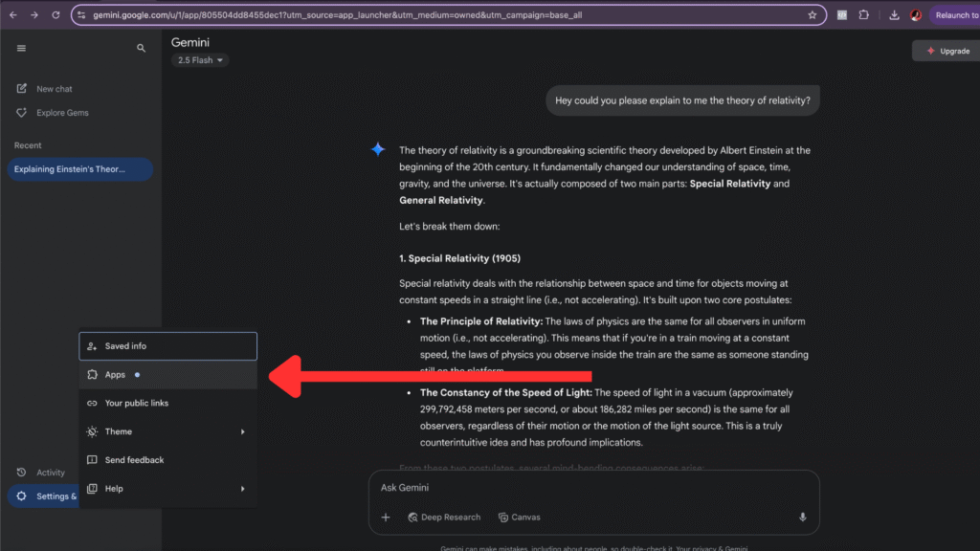This screenshot has height=551, width=980.
Task: Click 'Let's break them down:' text
Action: tap(450, 226)
